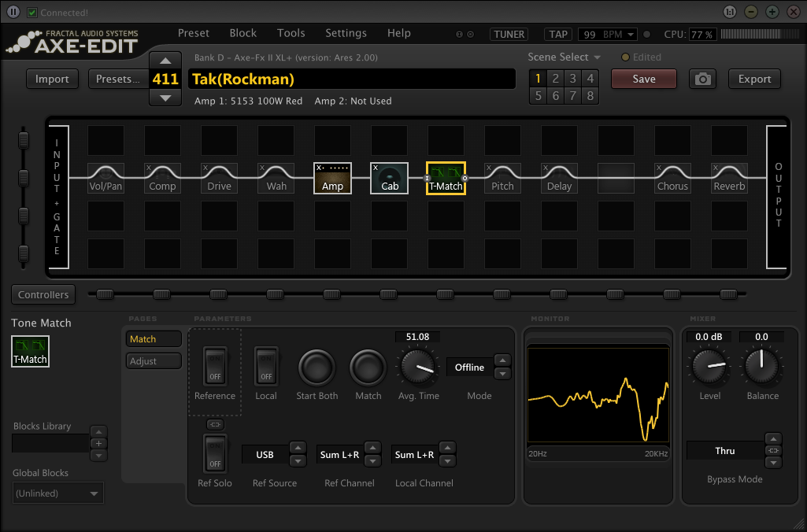Screen dimensions: 807x532
Task: Open the Help menu
Action: (399, 33)
